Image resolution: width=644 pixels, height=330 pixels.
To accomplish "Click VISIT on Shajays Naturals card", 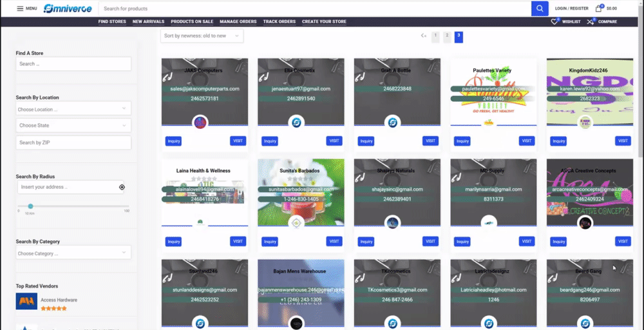I will [430, 241].
